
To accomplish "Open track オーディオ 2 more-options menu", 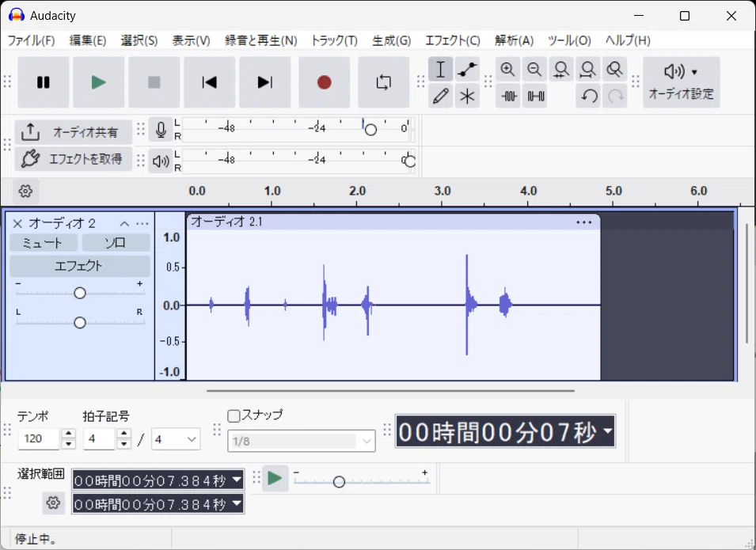I will pyautogui.click(x=142, y=223).
